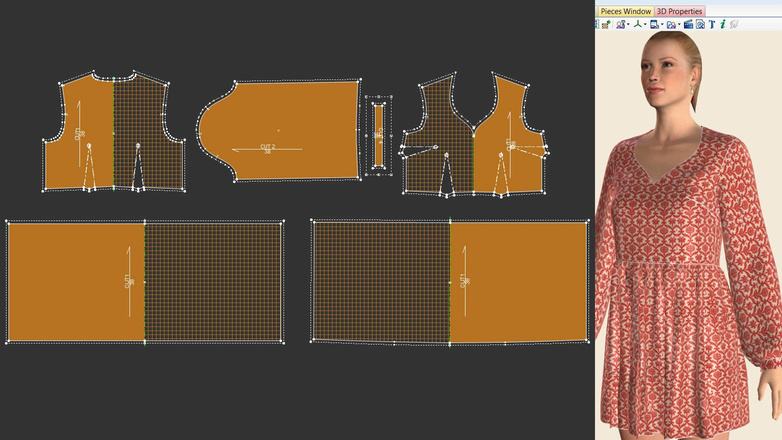This screenshot has width=782, height=440.
Task: Click the greyed-out icon at toolbar end
Action: click(734, 24)
